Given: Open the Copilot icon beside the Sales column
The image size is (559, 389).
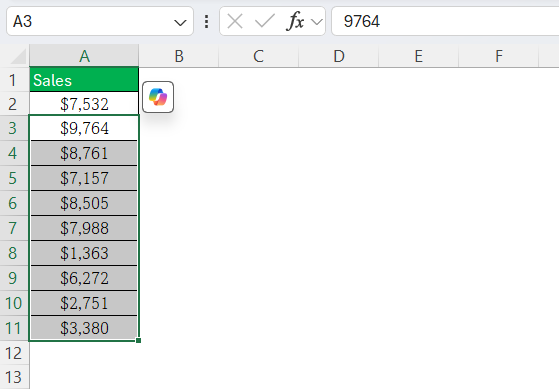Looking at the screenshot, I should tap(158, 97).
